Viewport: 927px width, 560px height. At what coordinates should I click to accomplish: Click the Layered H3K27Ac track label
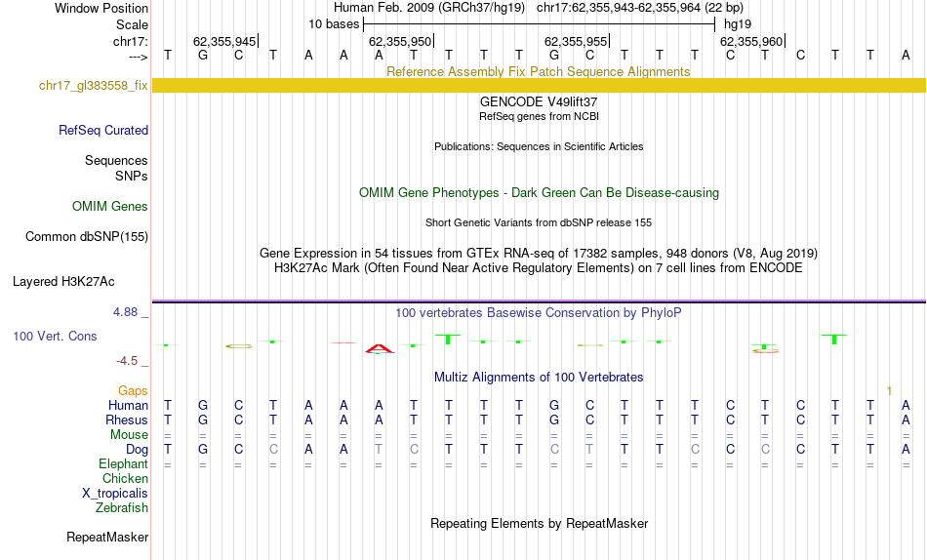tap(63, 282)
